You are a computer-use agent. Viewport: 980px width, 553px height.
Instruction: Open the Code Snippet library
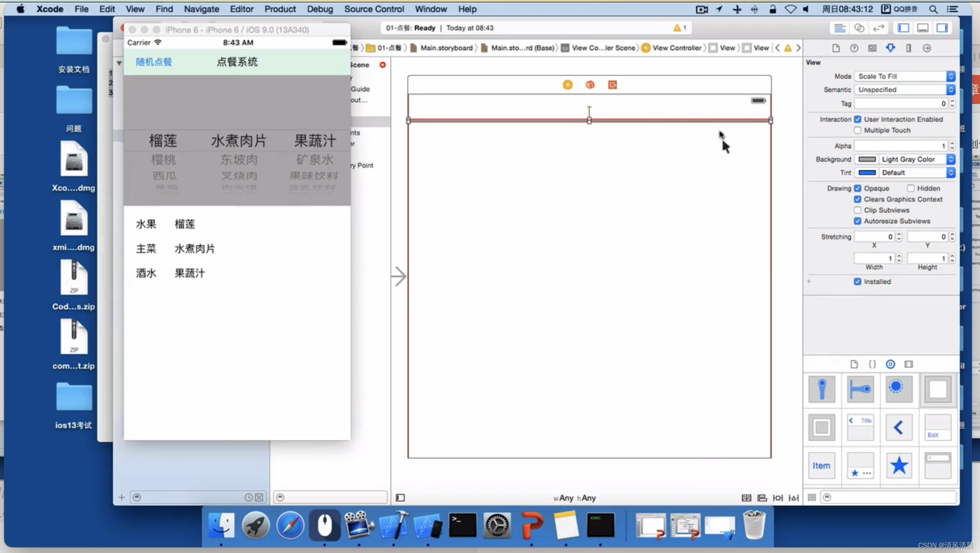point(872,364)
